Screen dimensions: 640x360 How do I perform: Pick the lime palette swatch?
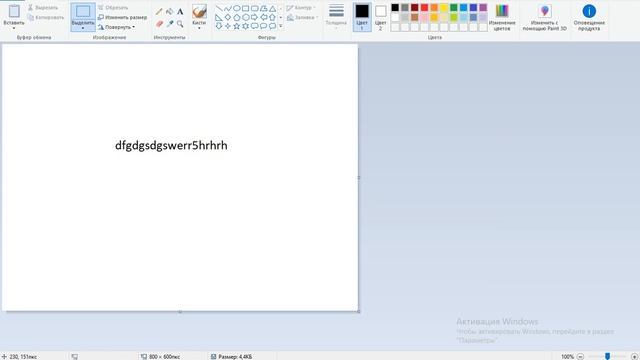pyautogui.click(x=454, y=18)
